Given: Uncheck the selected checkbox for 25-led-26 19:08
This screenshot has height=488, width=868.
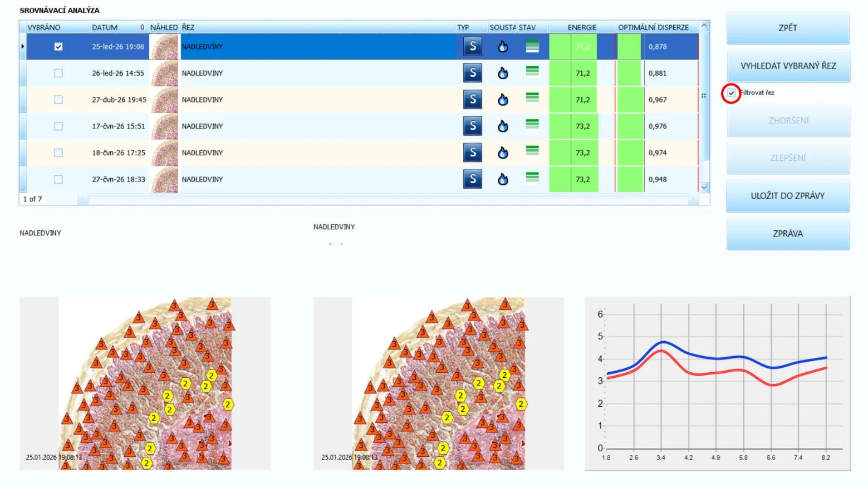Looking at the screenshot, I should pyautogui.click(x=58, y=47).
